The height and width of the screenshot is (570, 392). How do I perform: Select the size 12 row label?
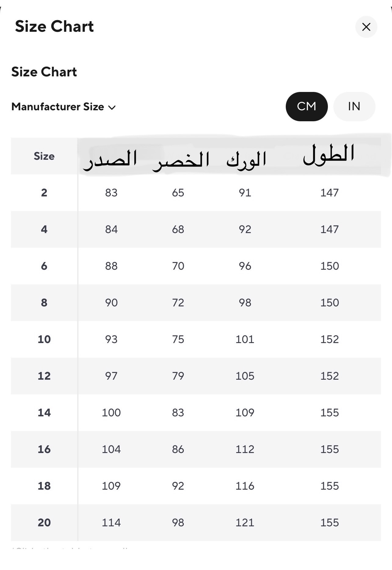click(44, 376)
